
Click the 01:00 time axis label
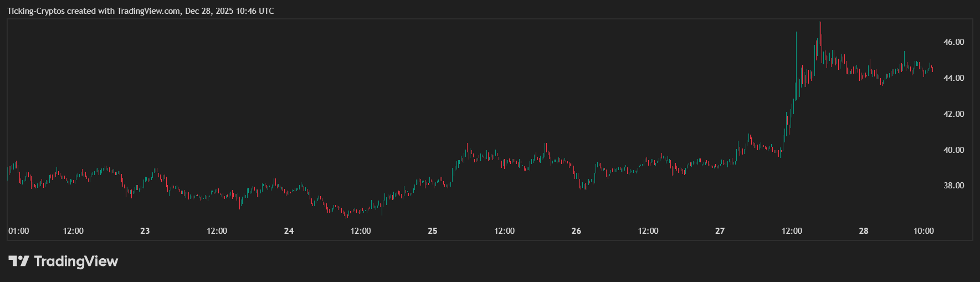(19, 231)
